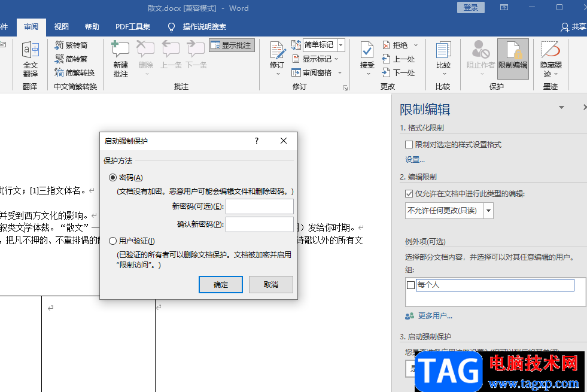
Task: Check 限制对选定的样式设置格式 checkbox
Action: click(409, 144)
